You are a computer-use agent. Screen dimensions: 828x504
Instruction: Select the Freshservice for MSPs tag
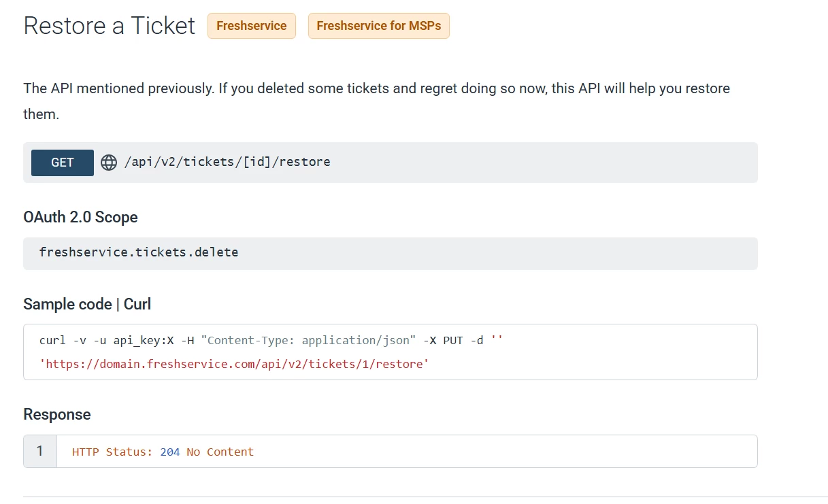pyautogui.click(x=379, y=26)
